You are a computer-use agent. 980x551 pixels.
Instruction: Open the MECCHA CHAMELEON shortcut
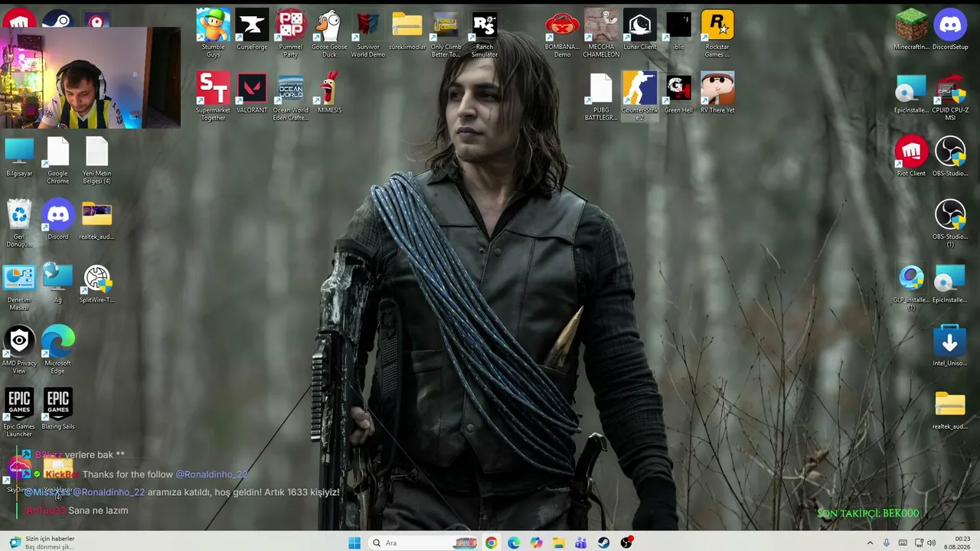601,34
